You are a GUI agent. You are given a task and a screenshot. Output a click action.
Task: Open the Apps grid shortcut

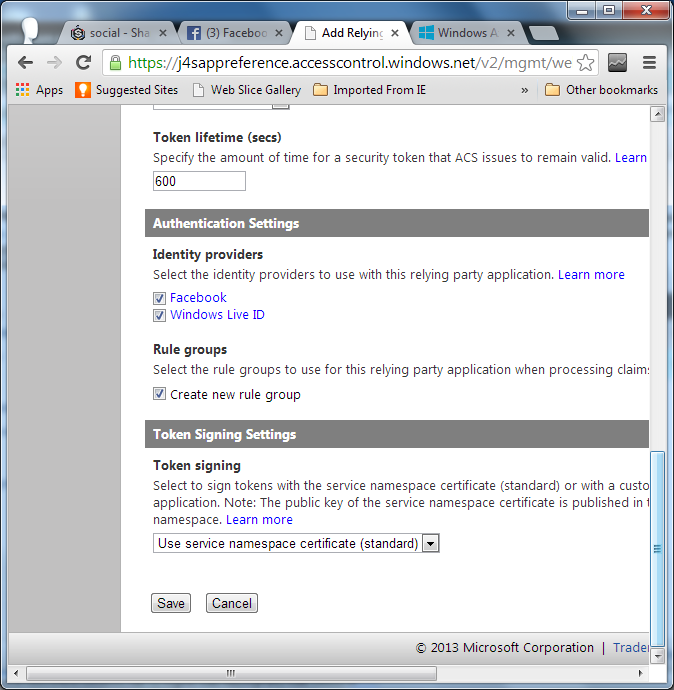coord(39,90)
